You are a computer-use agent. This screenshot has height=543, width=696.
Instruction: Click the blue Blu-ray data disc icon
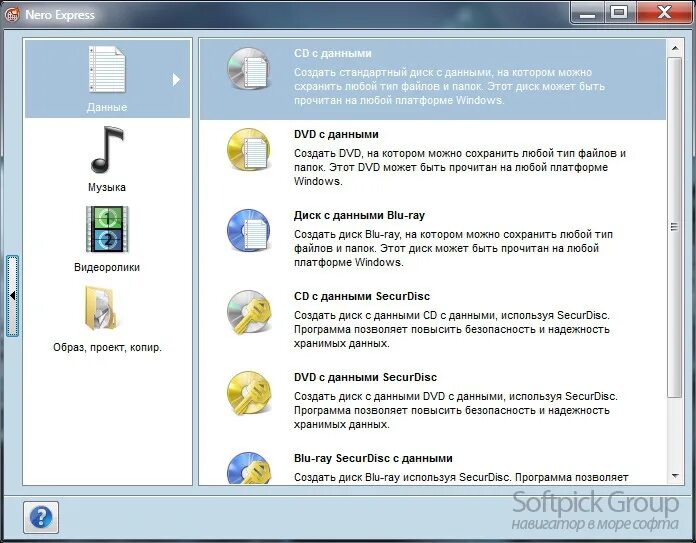pyautogui.click(x=249, y=231)
